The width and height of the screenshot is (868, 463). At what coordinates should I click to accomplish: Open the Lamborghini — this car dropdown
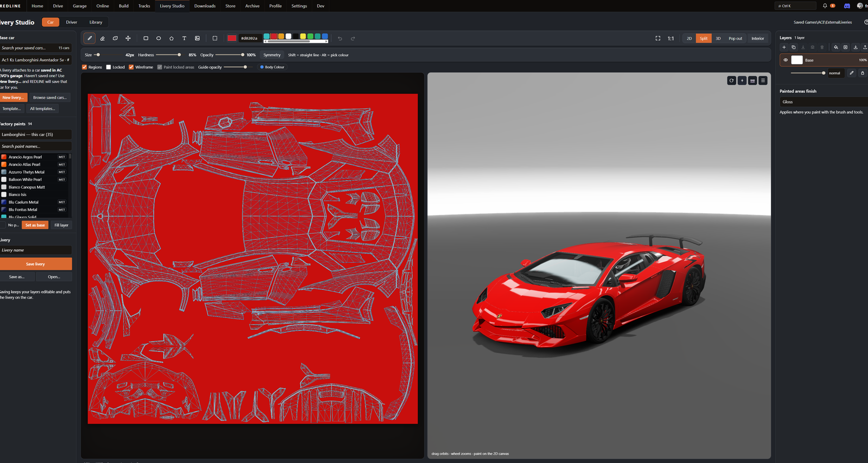pos(35,135)
